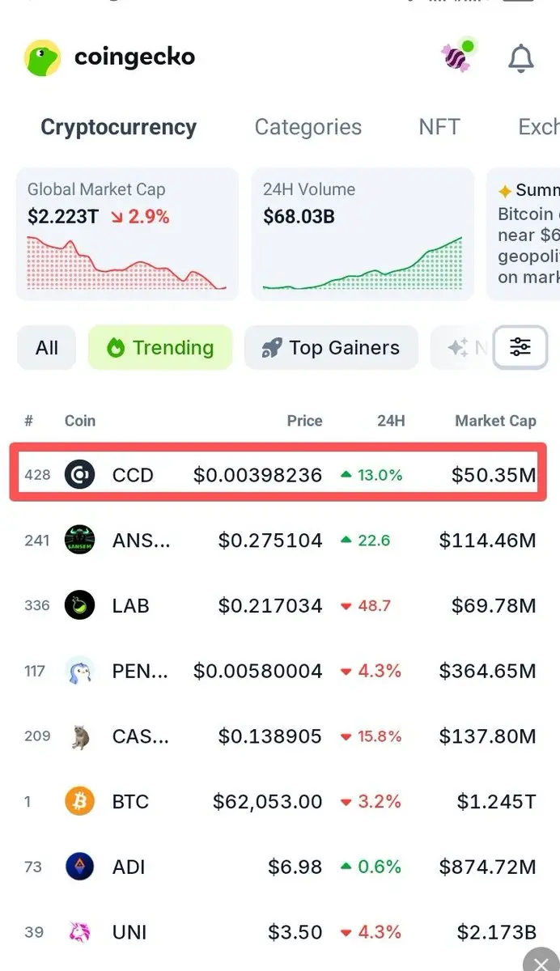Open the filter settings sliders icon
The image size is (560, 971).
click(520, 348)
